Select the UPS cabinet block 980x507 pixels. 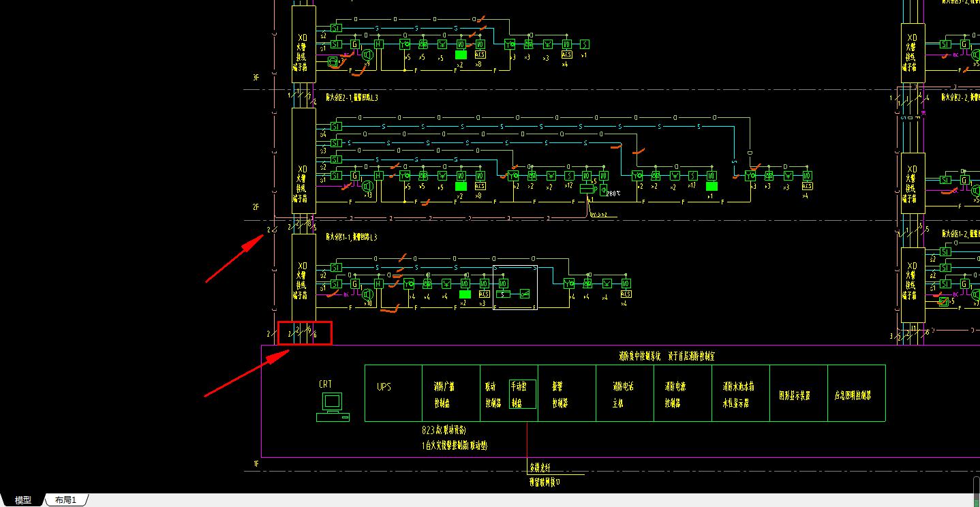coord(393,393)
